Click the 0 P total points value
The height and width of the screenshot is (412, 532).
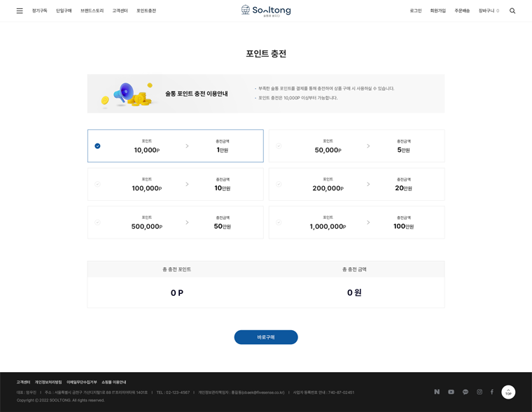(x=177, y=293)
